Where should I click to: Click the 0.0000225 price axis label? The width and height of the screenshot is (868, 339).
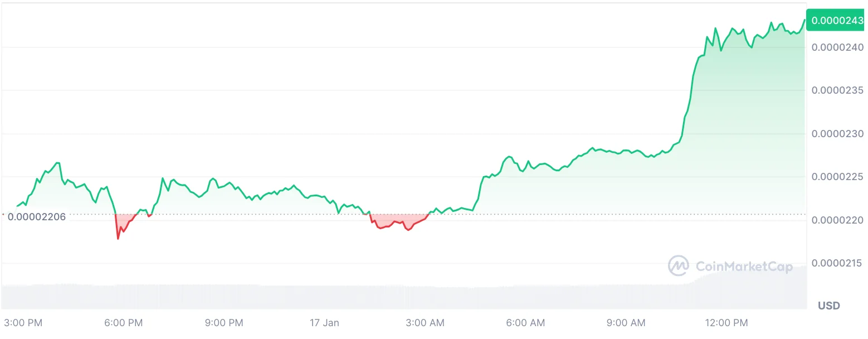837,177
